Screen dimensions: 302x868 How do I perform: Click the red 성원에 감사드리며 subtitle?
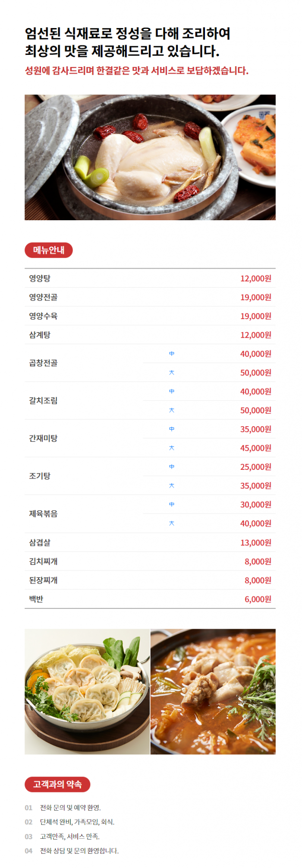tap(137, 70)
